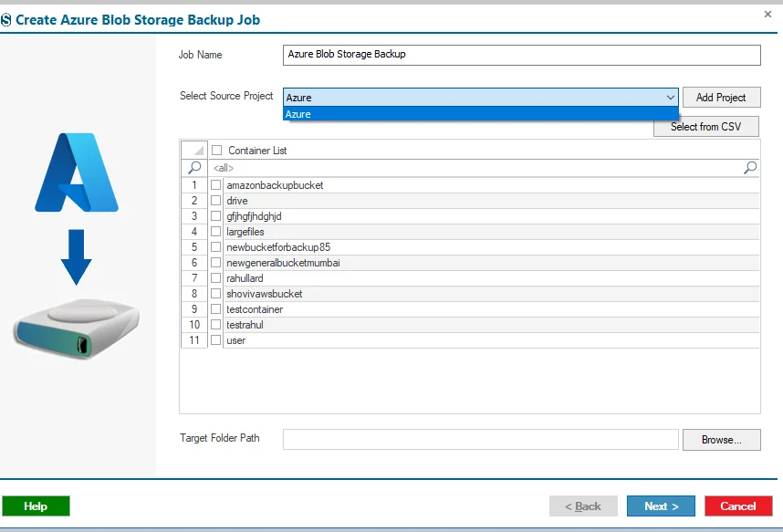Tick the amazonbackupbucket checkbox

(215, 185)
